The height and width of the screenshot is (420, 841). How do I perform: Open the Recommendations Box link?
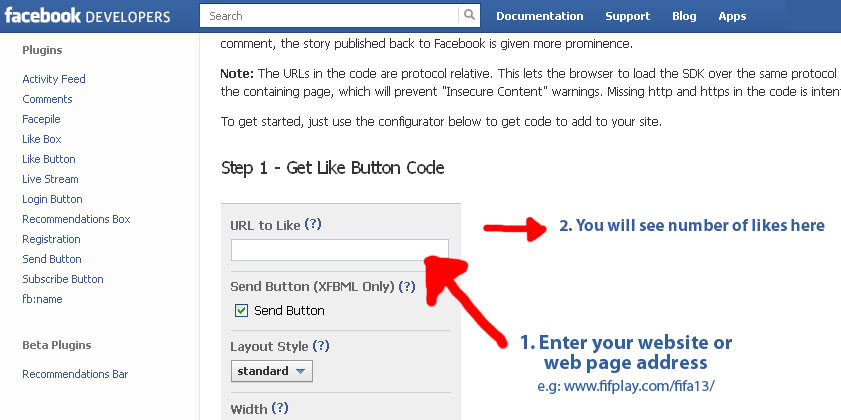coord(76,219)
